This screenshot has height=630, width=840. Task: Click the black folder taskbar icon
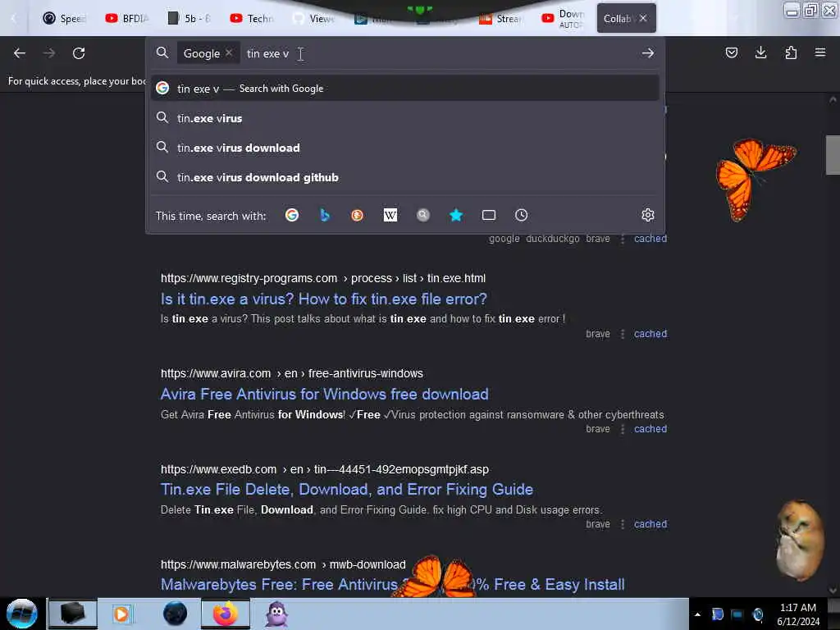[73, 614]
